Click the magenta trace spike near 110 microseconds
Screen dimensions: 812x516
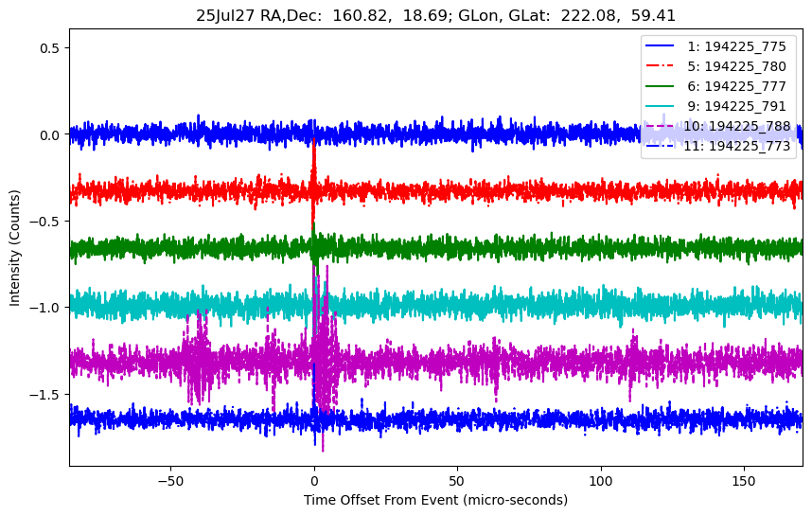click(632, 363)
